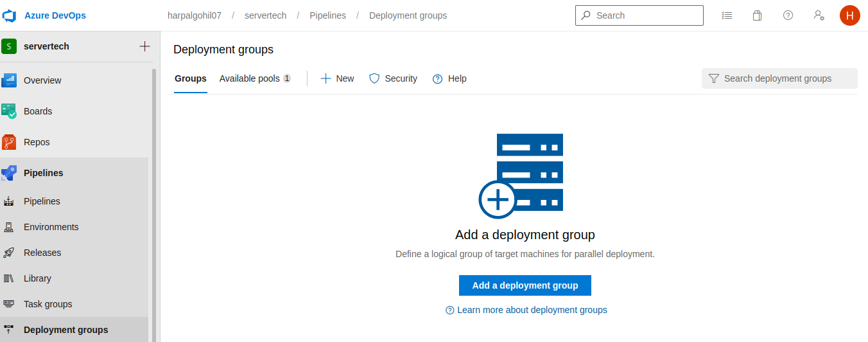Viewport: 868px width, 342px height.
Task: Go to servertech breadcrumb link
Action: pos(266,15)
